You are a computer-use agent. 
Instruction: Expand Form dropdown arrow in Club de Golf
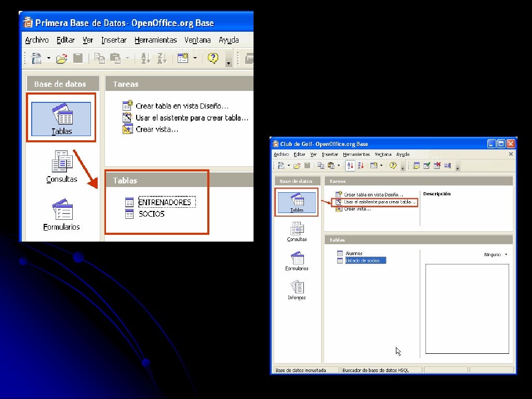(x=381, y=166)
